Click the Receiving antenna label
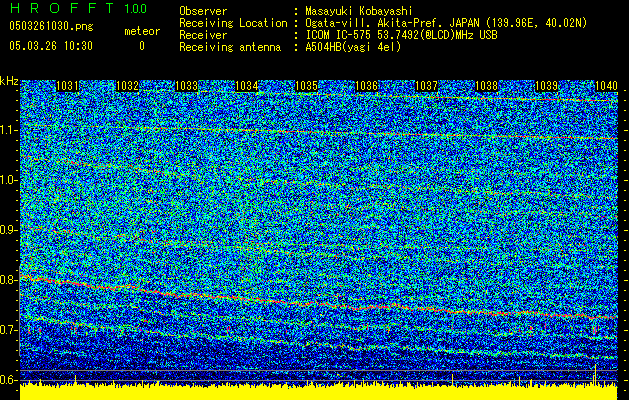Viewport: 629px width, 400px height. coord(230,47)
